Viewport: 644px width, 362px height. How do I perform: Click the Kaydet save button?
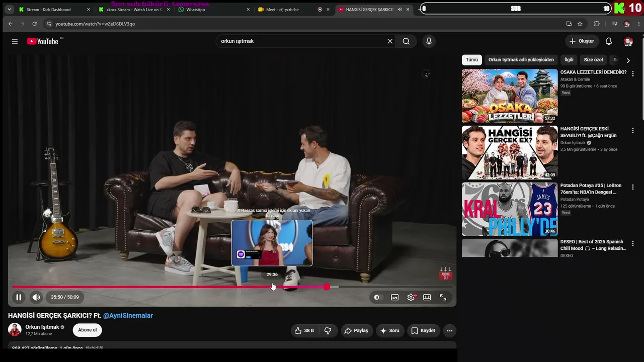click(x=423, y=330)
